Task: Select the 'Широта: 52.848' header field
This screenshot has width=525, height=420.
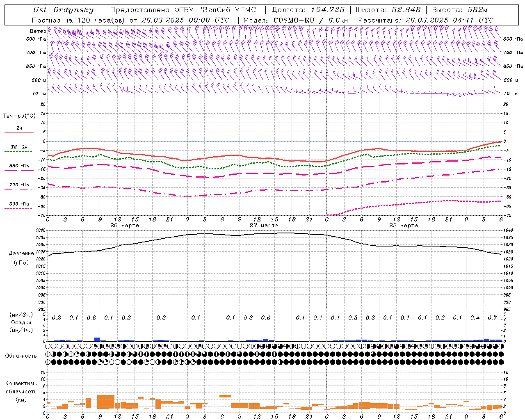Action: click(388, 10)
